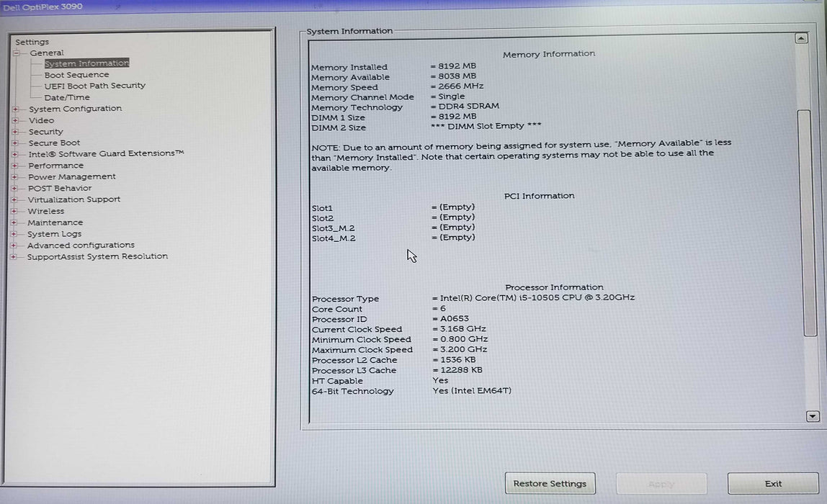Expand Intel Software Guard Extensions
The image size is (827, 504).
(x=15, y=153)
